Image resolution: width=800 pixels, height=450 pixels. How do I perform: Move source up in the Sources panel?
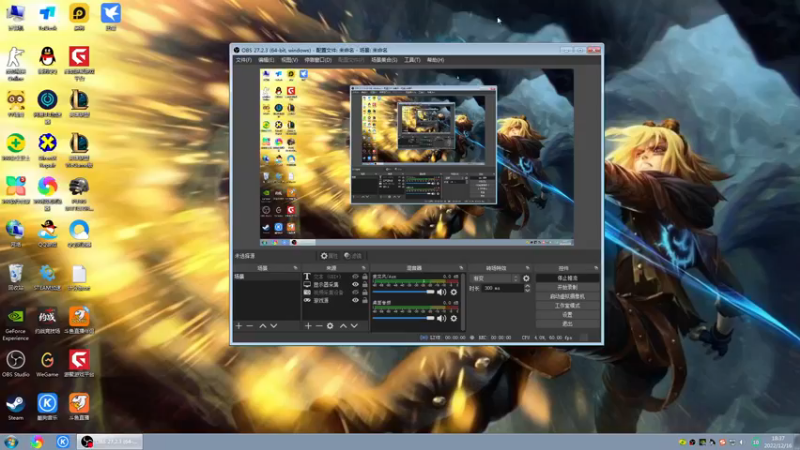(x=343, y=326)
